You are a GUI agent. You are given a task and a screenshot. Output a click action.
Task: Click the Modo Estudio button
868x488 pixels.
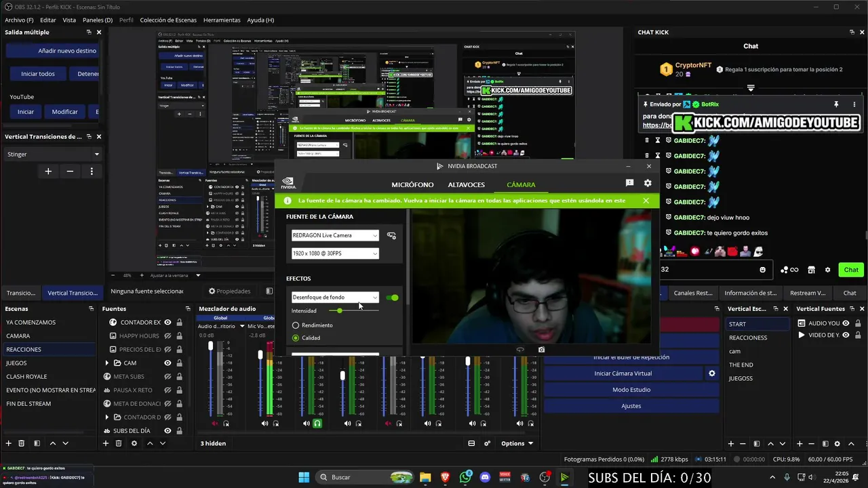pos(631,390)
